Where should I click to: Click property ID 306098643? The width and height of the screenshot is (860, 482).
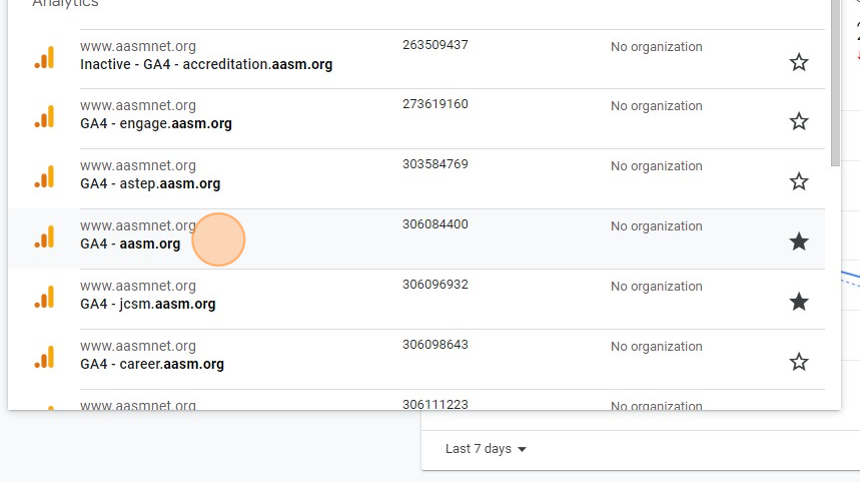tap(435, 345)
